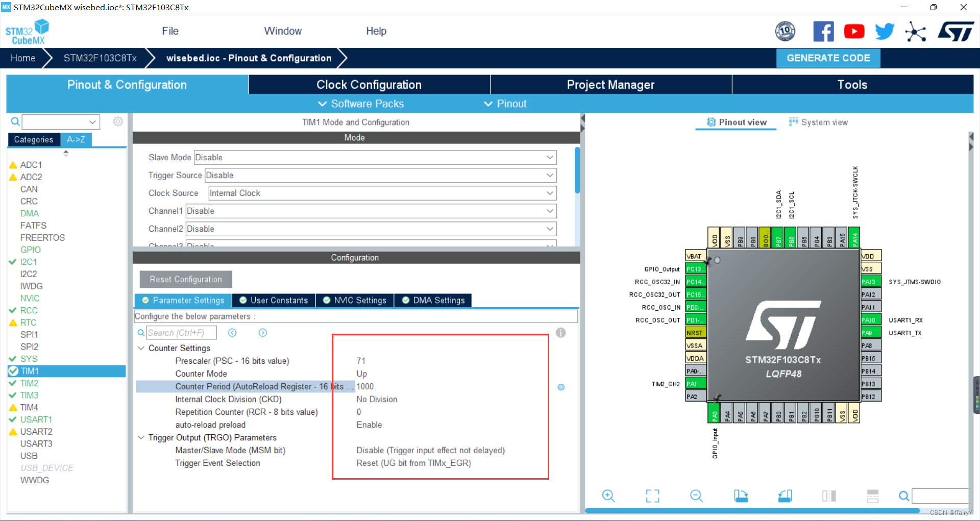Go to the Home breadcrumb

(x=23, y=58)
